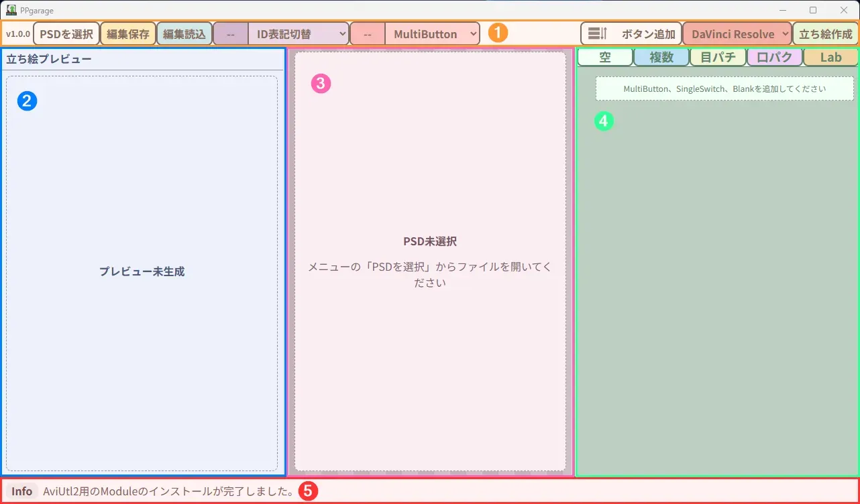Click the PSD未選択 heading
The width and height of the screenshot is (860, 504).
pyautogui.click(x=430, y=241)
